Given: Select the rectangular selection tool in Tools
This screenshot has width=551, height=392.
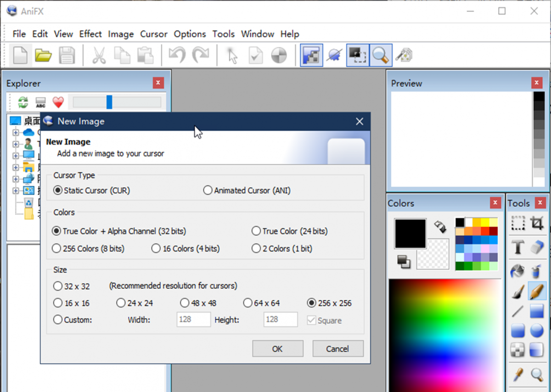Looking at the screenshot, I should click(518, 224).
